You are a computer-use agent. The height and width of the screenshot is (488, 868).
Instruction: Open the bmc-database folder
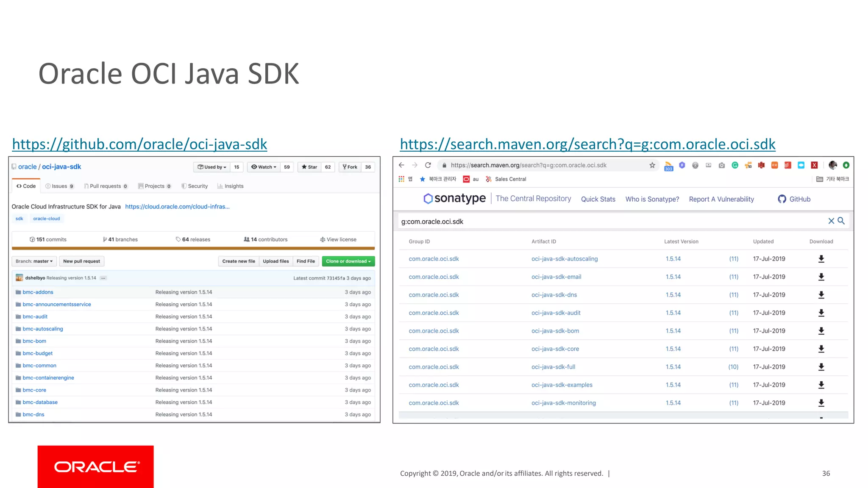coord(40,402)
